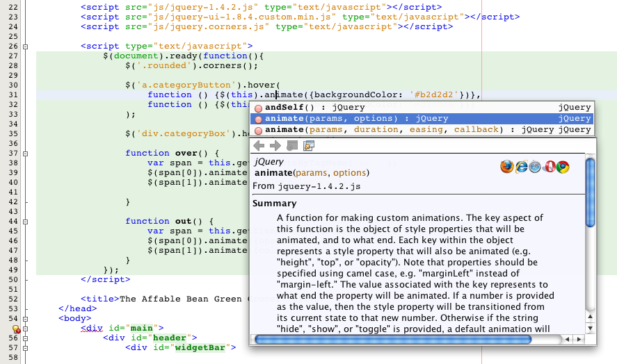Click the 'Summary' heading in documentation

(x=274, y=204)
